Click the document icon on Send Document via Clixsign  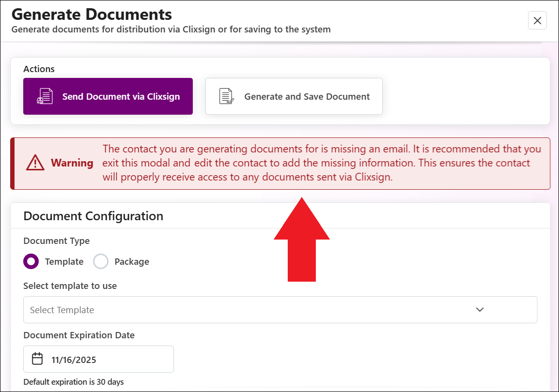tap(44, 96)
